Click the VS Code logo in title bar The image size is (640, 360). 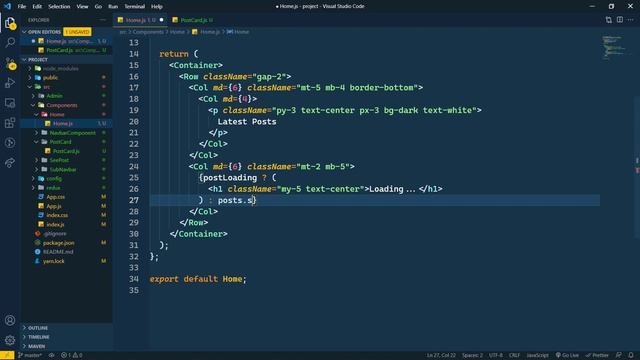pyautogui.click(x=7, y=6)
